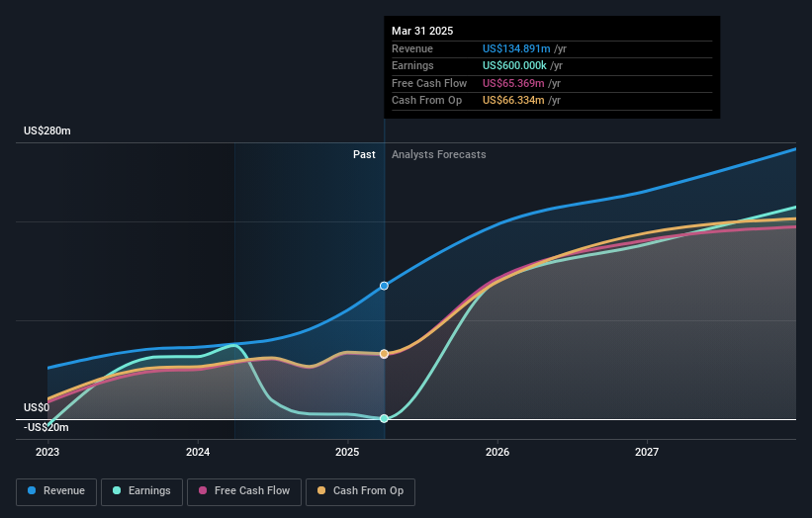Screen dimensions: 812x518
Task: Click the US$65.369m free cash flow value
Action: tap(513, 83)
